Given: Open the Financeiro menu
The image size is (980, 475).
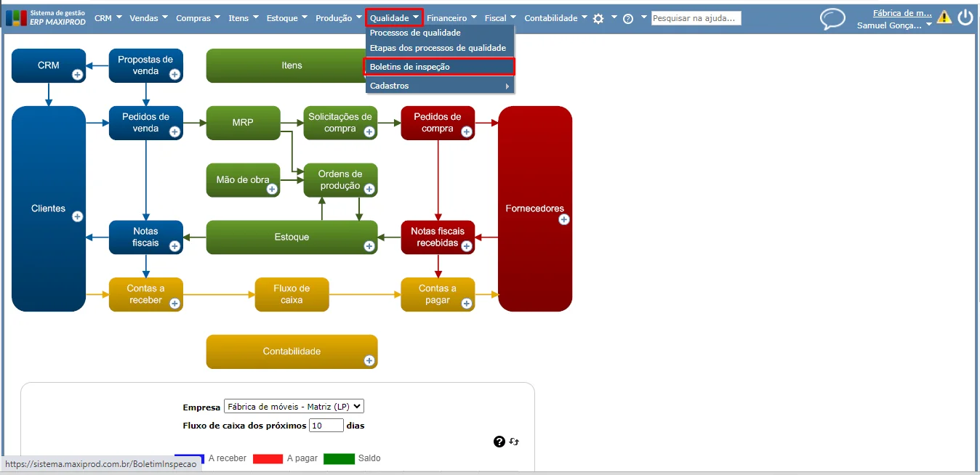Looking at the screenshot, I should (452, 18).
